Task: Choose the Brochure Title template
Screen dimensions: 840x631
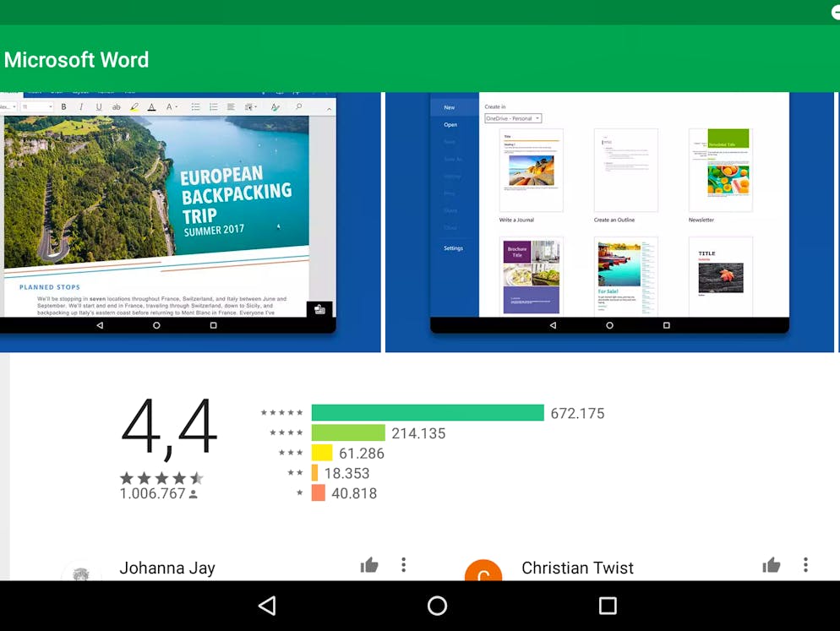Action: pos(531,276)
